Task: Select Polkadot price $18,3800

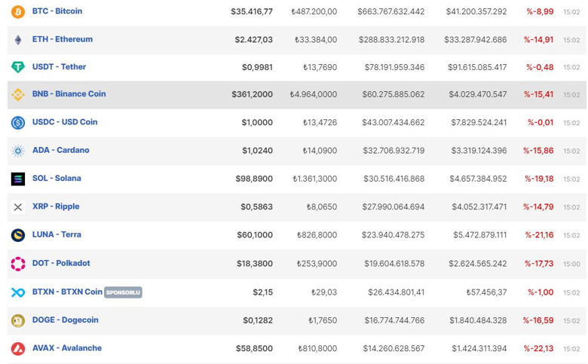Action: point(255,264)
